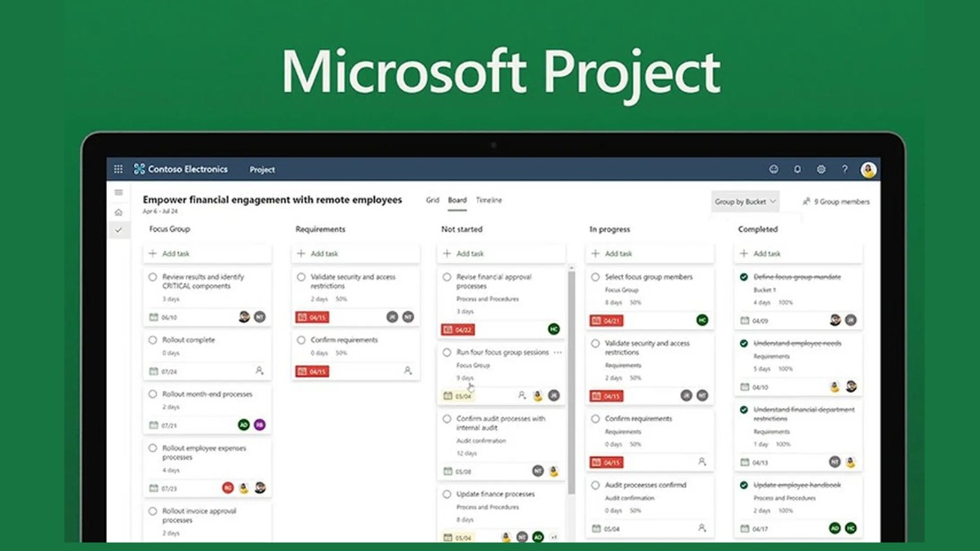980x551 pixels.
Task: Select the checkmark icon in the sidebar
Action: pyautogui.click(x=118, y=230)
